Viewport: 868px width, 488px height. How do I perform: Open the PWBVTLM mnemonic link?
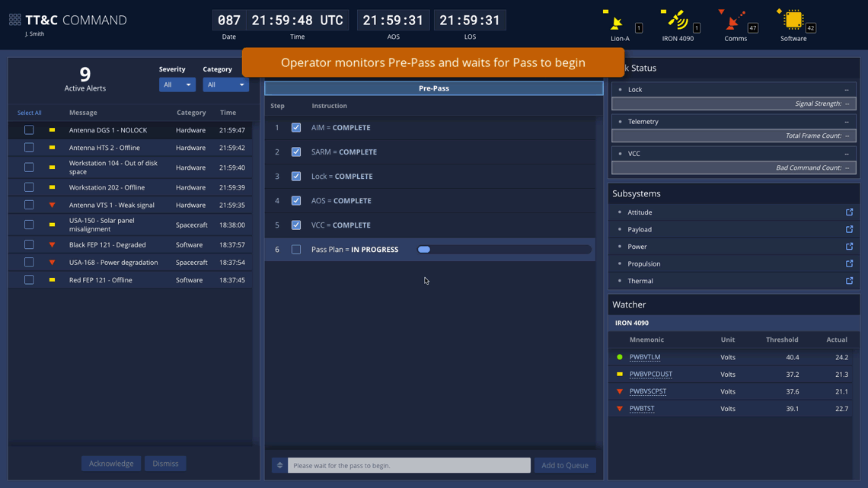(644, 357)
